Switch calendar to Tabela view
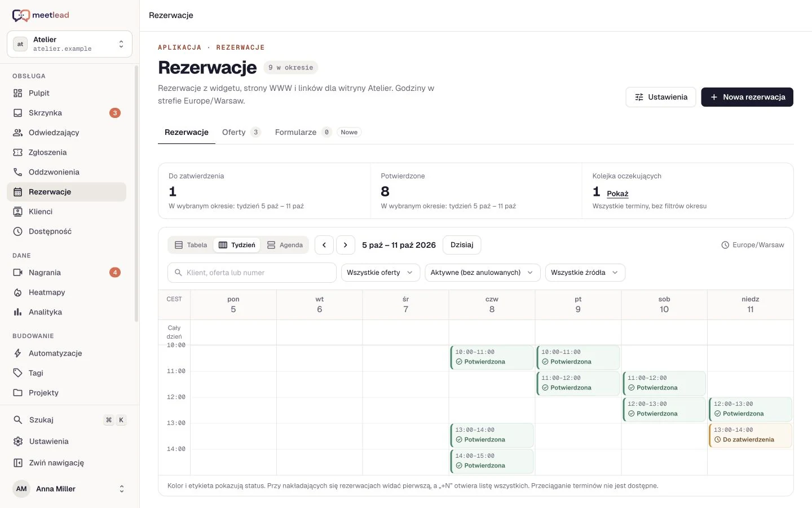Image resolution: width=812 pixels, height=508 pixels. 191,245
